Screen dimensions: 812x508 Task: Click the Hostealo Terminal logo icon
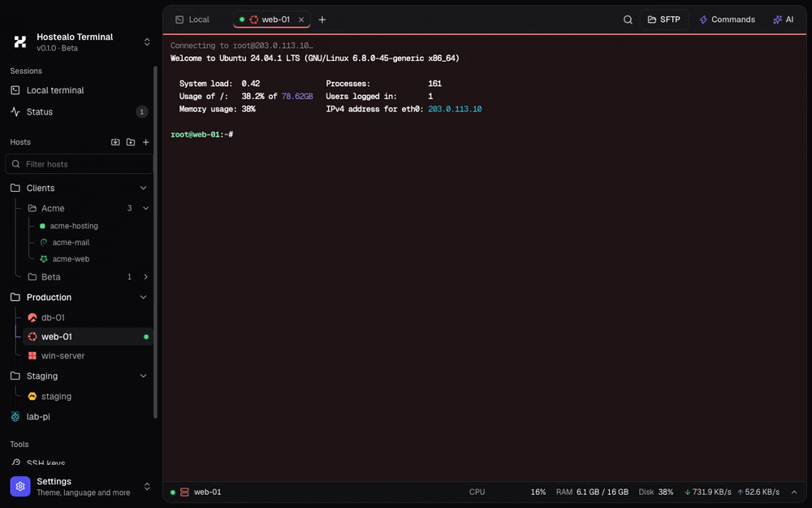pyautogui.click(x=20, y=42)
